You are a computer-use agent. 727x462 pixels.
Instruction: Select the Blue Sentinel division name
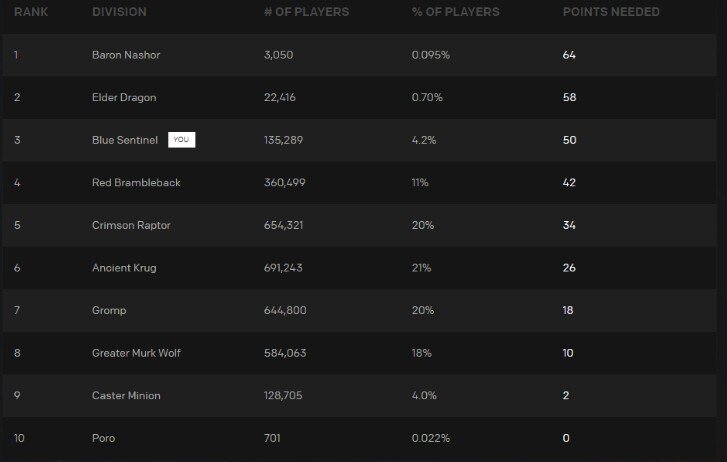click(x=125, y=140)
